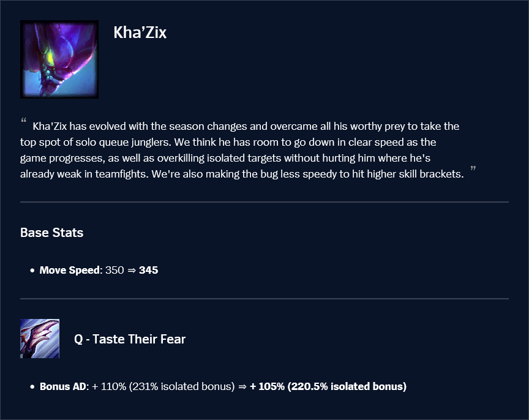This screenshot has width=529, height=420.
Task: Open the Kha'Zix champion name heading
Action: 140,32
